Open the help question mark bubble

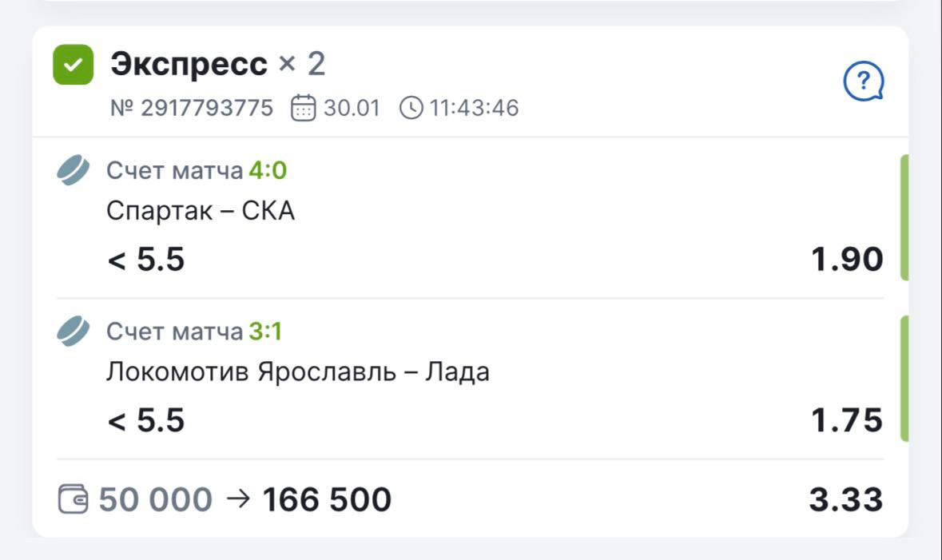[x=864, y=81]
